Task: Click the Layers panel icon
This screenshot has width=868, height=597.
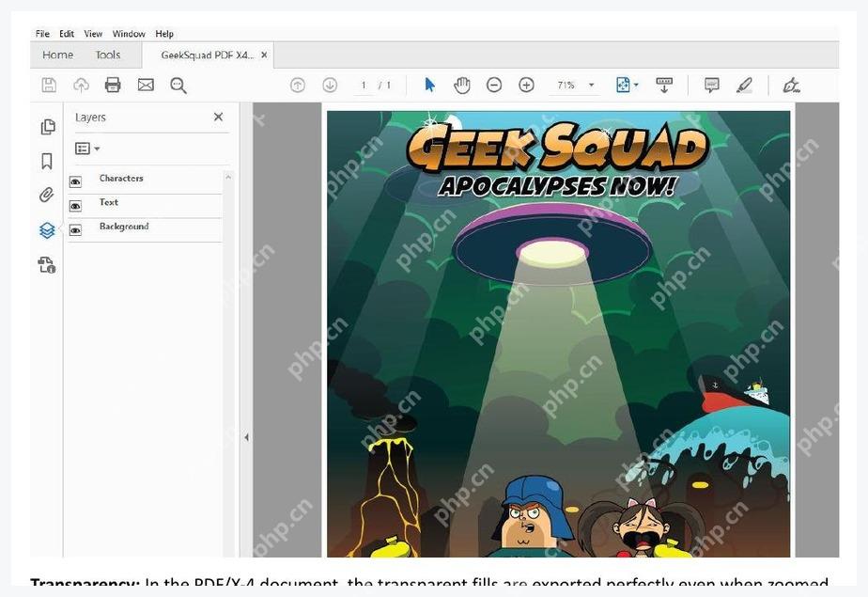Action: [47, 230]
